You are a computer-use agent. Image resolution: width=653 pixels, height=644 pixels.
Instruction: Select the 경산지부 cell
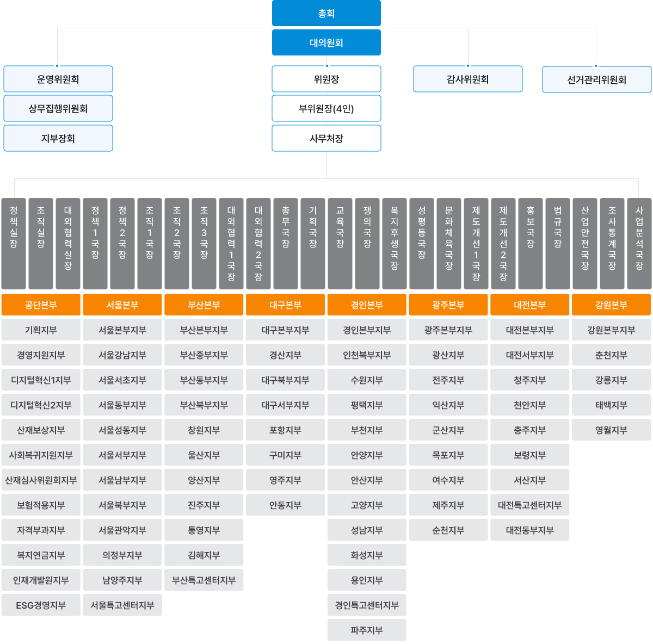(285, 355)
